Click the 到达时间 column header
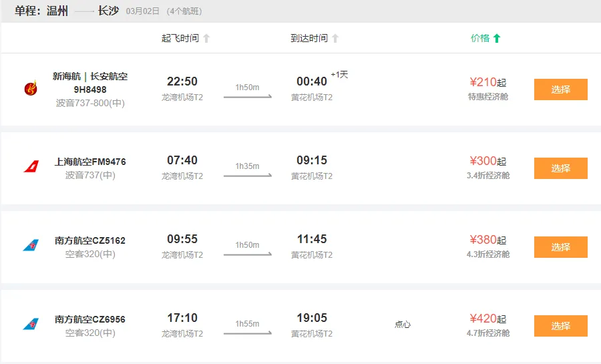The width and height of the screenshot is (601, 364). click(309, 38)
